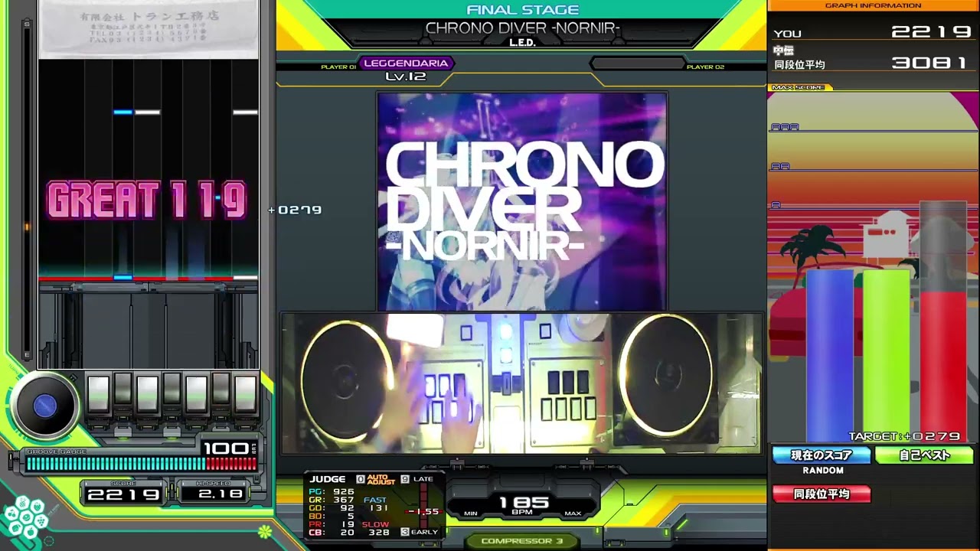The height and width of the screenshot is (551, 980).
Task: Toggle the AUTO ADJUST indicator
Action: pos(381,479)
